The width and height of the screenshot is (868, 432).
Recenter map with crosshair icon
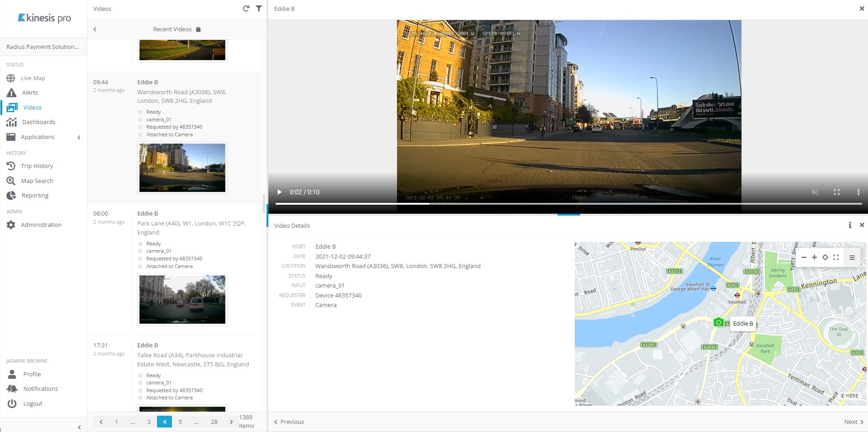coord(825,257)
